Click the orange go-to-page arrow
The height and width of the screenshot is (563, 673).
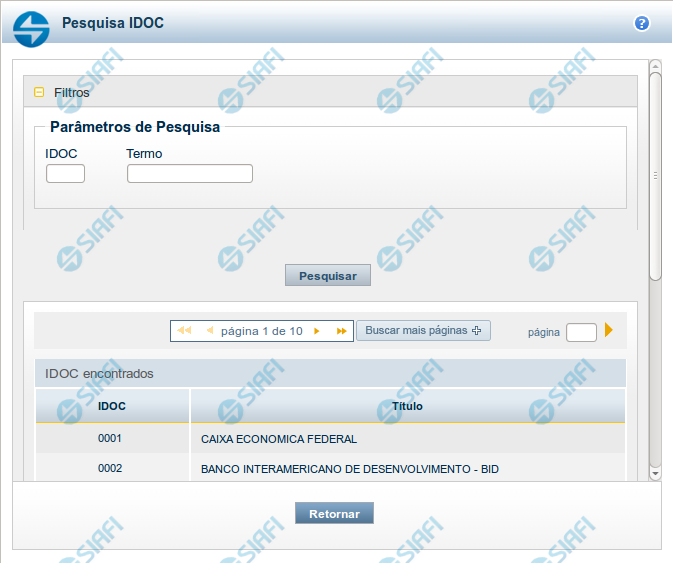pyautogui.click(x=608, y=330)
